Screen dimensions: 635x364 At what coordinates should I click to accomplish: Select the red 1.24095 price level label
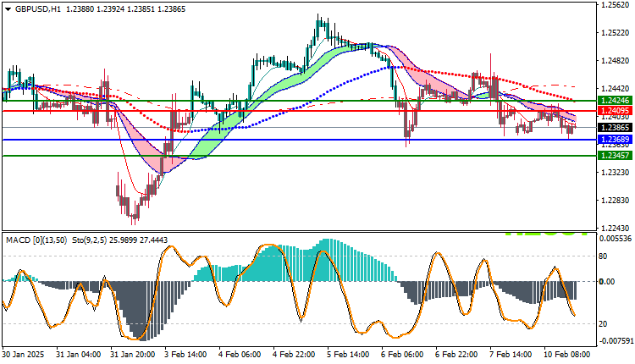[x=615, y=111]
